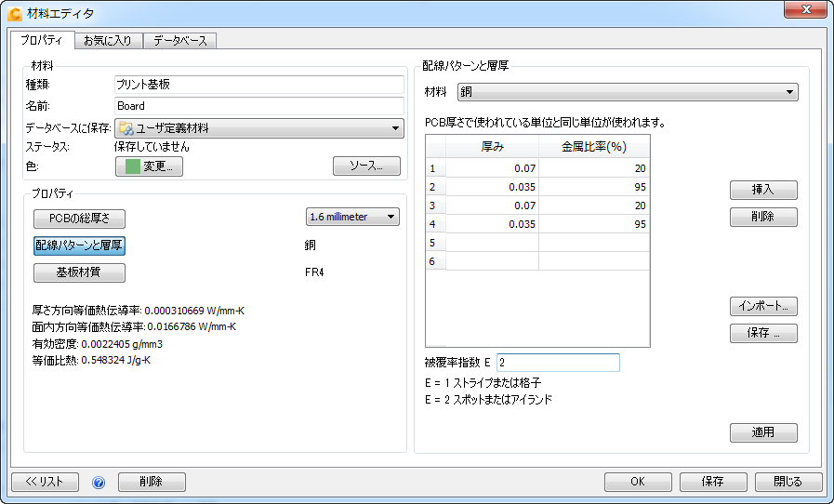The image size is (834, 504).
Task: Select row header number 1
Action: (x=436, y=168)
